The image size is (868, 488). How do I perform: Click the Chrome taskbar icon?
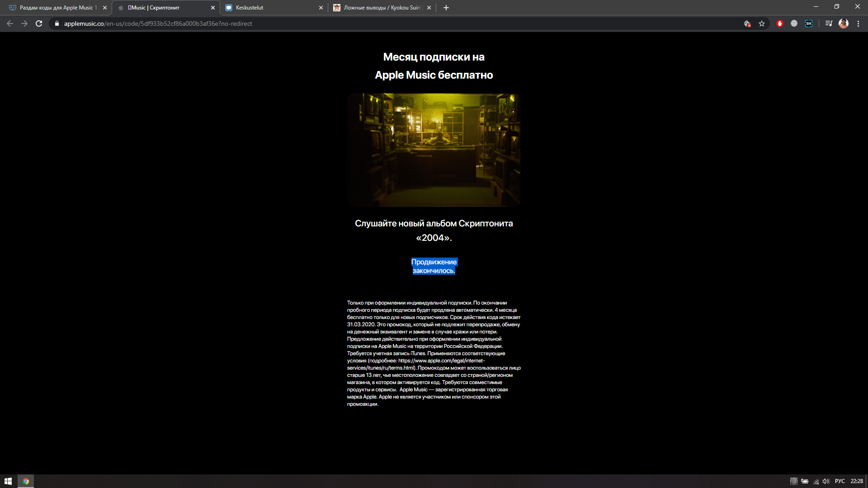[x=26, y=481]
